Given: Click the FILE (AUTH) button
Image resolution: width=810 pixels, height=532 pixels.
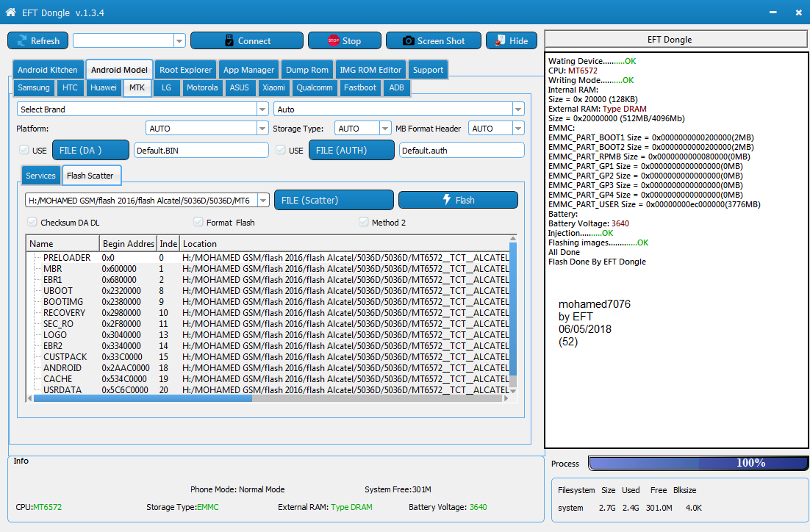Looking at the screenshot, I should 351,151.
